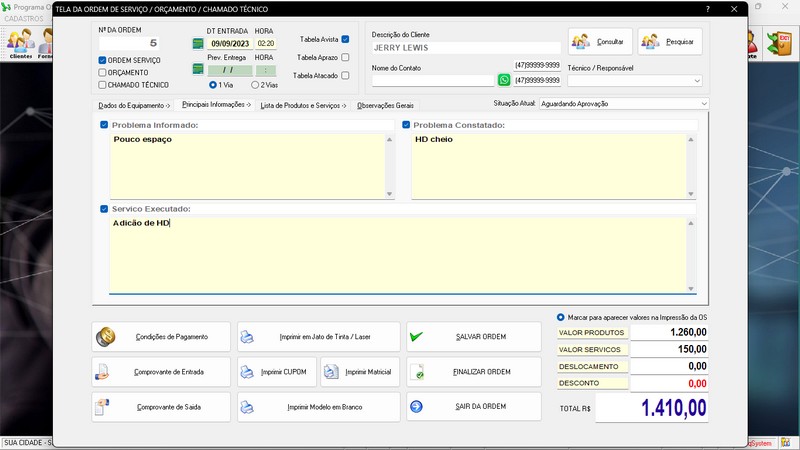This screenshot has width=800, height=450.
Task: Click the Pesquisar people icon
Action: click(650, 41)
